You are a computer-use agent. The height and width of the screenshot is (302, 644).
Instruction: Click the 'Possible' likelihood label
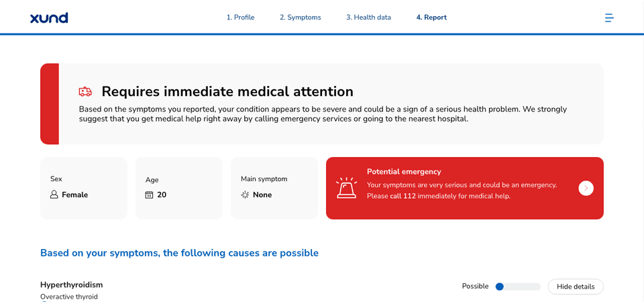coord(475,287)
